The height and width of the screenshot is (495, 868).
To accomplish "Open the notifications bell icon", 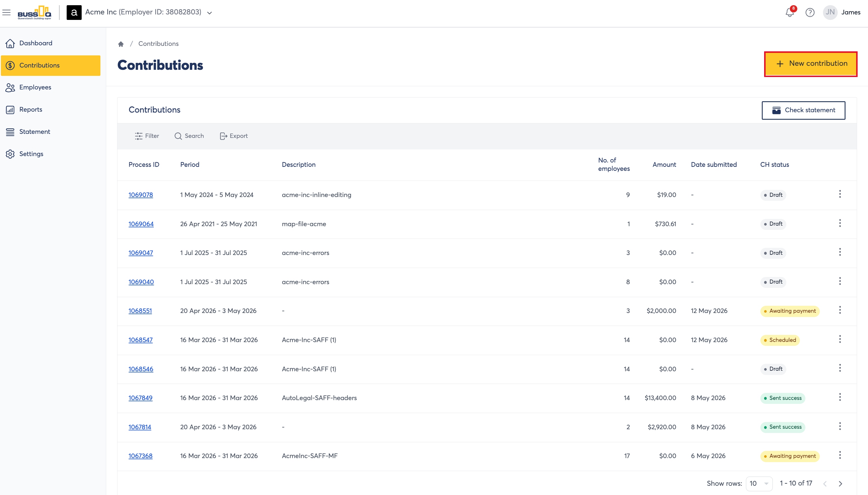I will point(790,13).
